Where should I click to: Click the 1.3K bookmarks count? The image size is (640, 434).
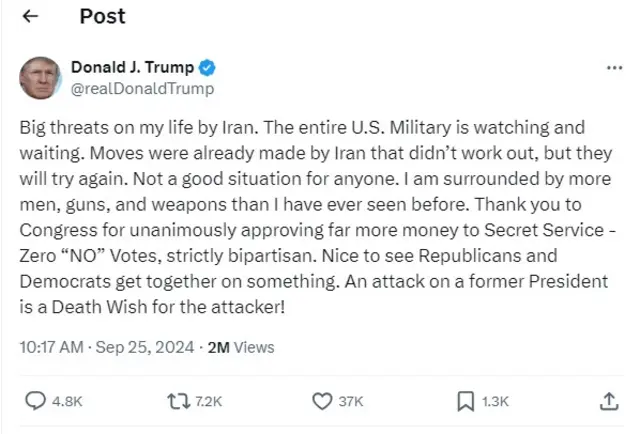pyautogui.click(x=495, y=402)
